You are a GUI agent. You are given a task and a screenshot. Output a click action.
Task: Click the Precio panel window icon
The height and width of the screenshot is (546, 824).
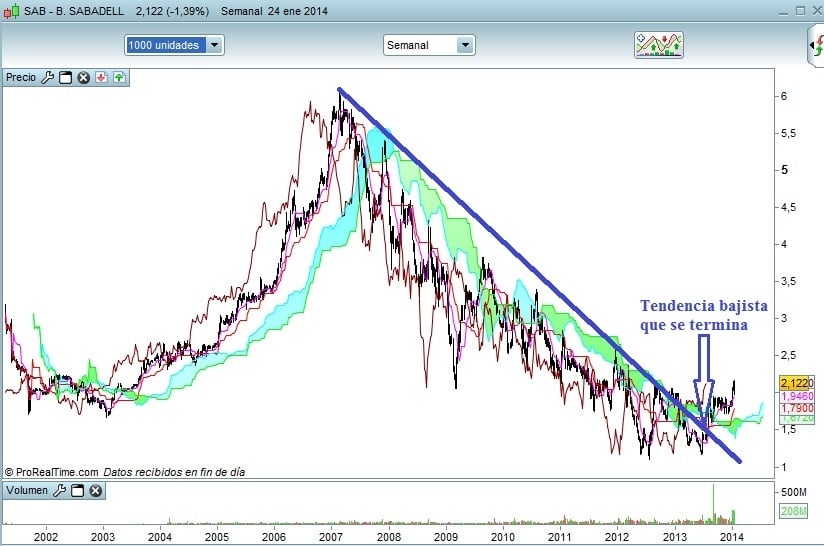pyautogui.click(x=65, y=78)
